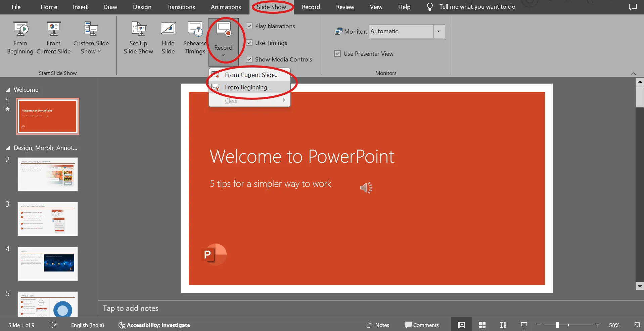
Task: Switch to the Review tab
Action: (x=345, y=7)
